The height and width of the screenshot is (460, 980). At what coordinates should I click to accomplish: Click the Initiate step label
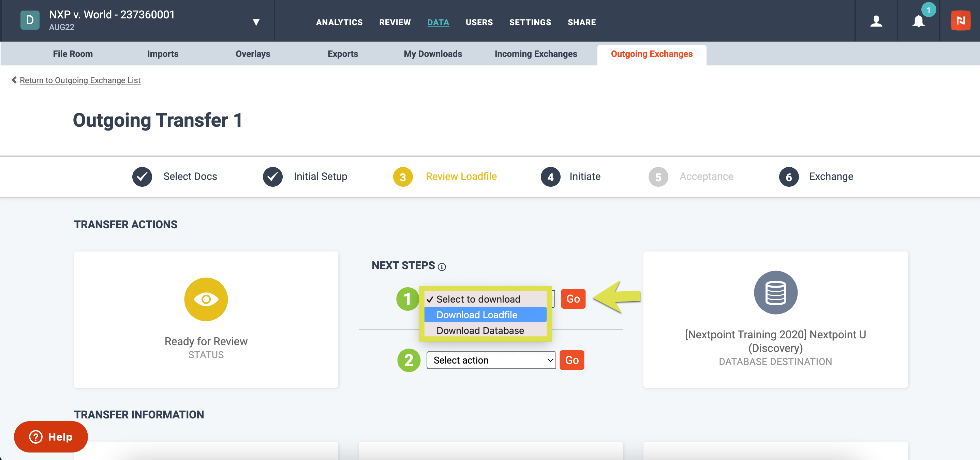(x=585, y=177)
